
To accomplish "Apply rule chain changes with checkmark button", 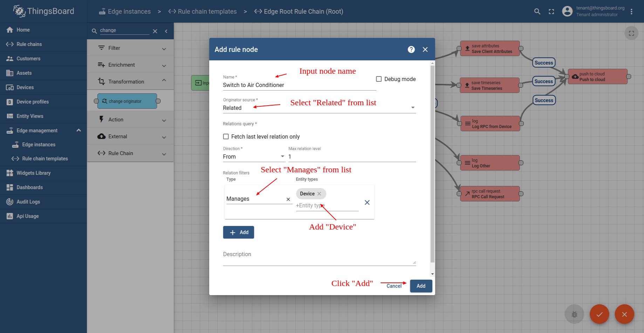I will [600, 314].
